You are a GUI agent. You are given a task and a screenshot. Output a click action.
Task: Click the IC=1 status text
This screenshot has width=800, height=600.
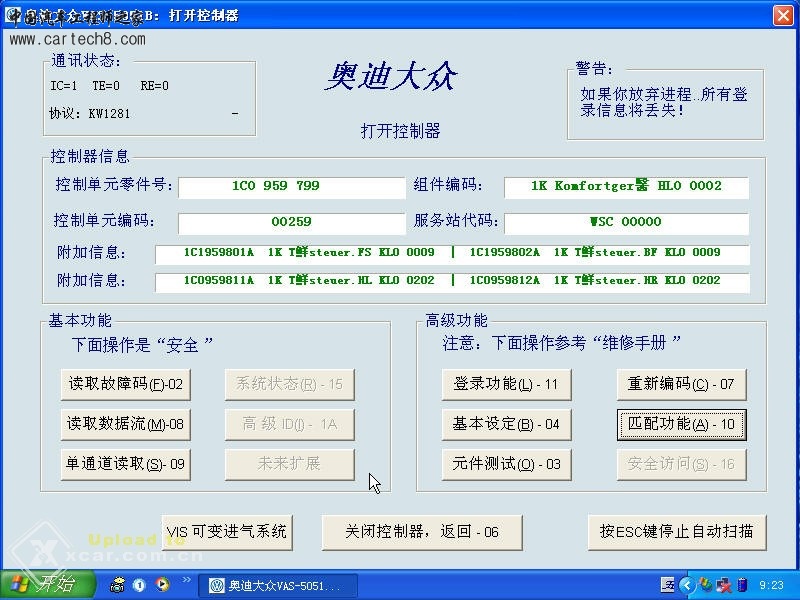pyautogui.click(x=64, y=86)
